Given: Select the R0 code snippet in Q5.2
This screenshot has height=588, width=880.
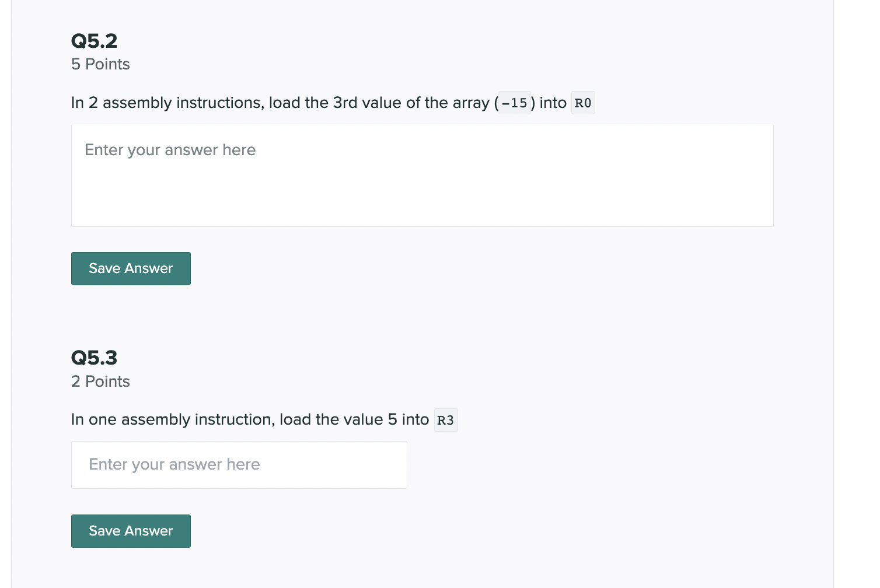Looking at the screenshot, I should [x=582, y=103].
